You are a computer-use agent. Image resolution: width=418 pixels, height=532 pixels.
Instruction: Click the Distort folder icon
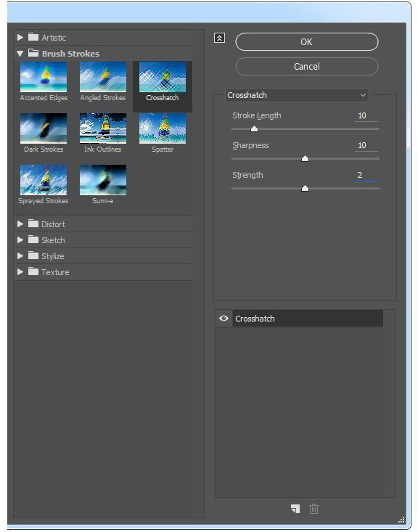pos(33,224)
